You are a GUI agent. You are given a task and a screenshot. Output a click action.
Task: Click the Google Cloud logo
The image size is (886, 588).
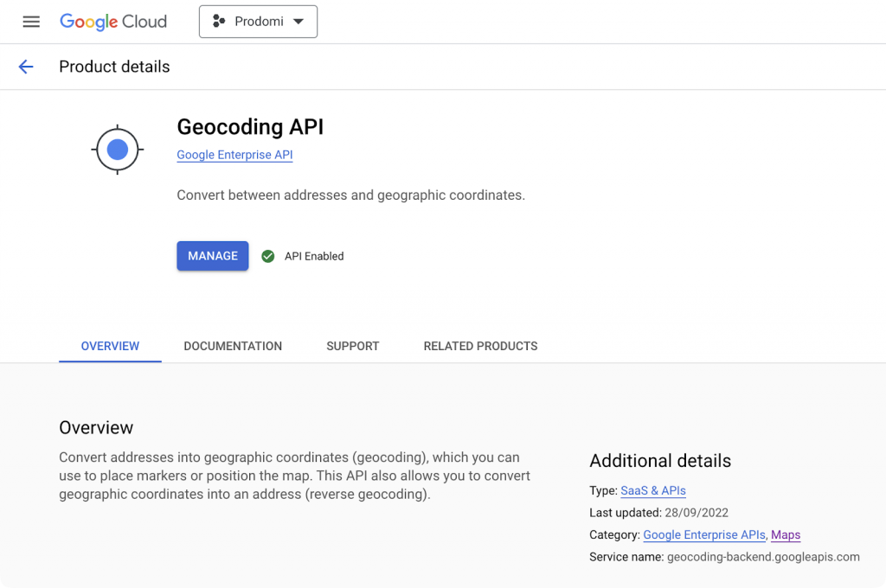point(113,22)
